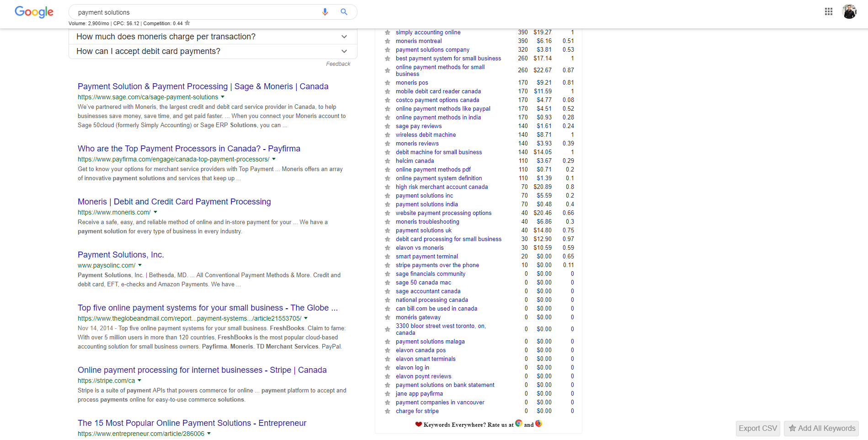Open dropdown next to theglobeandmail.com URL

click(306, 318)
